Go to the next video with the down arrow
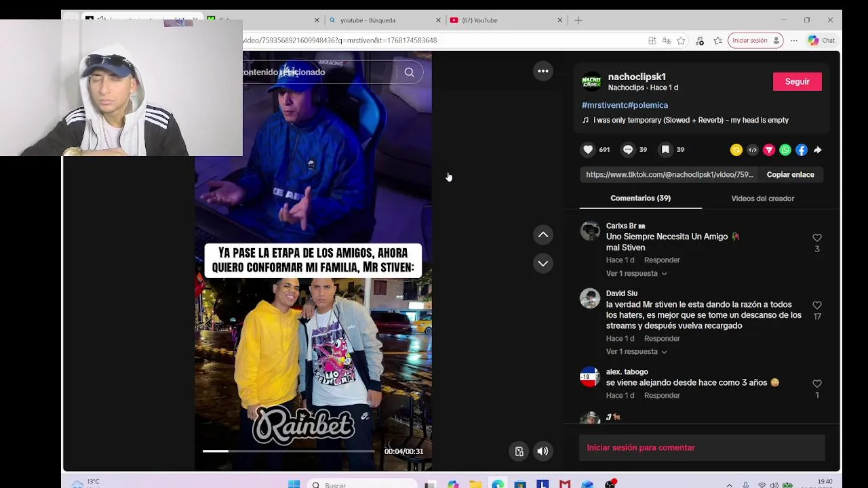868x488 pixels. pyautogui.click(x=543, y=263)
